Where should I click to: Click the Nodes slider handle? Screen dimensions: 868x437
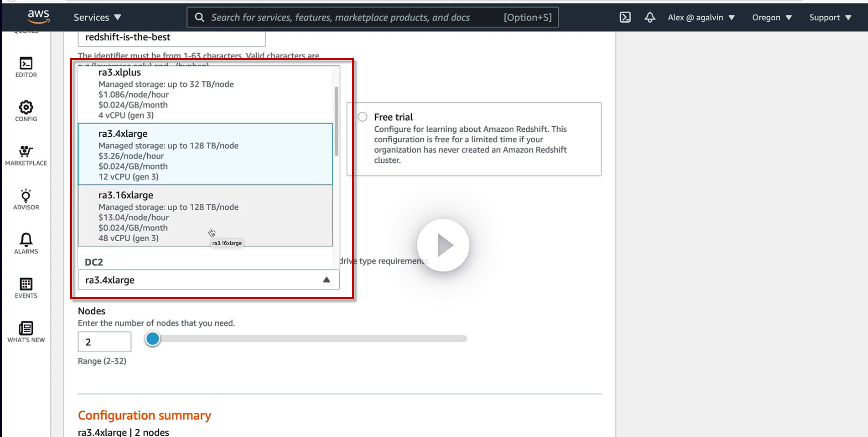point(153,339)
